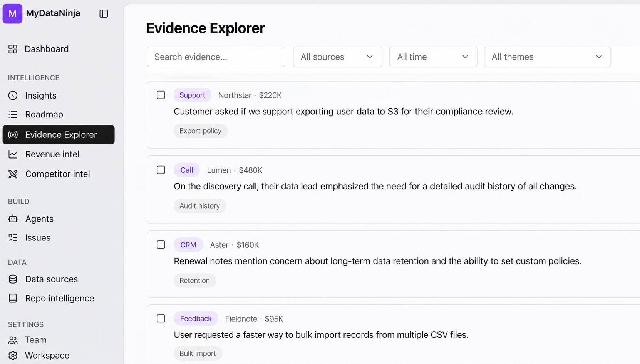Screen dimensions: 640x364
Task: Click the Revenue intel chart icon
Action: 13,154
